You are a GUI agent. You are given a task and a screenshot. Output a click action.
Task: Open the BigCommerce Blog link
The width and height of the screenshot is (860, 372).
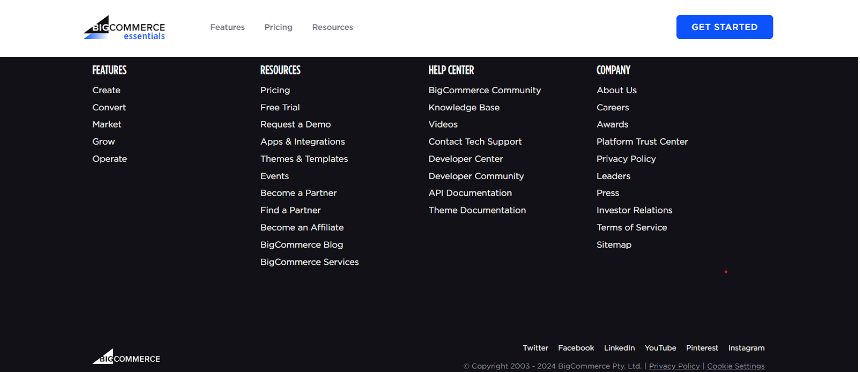coord(302,245)
